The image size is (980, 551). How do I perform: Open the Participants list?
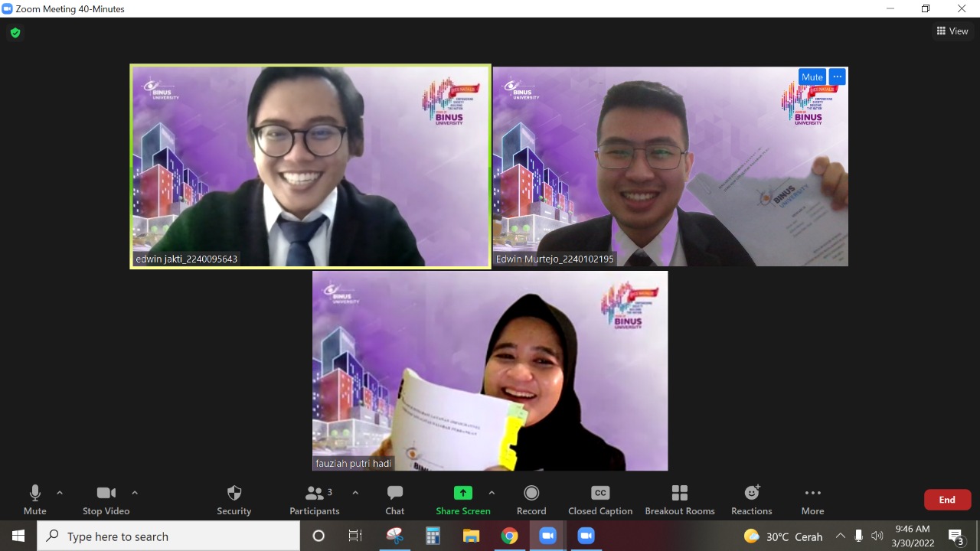[x=314, y=499]
